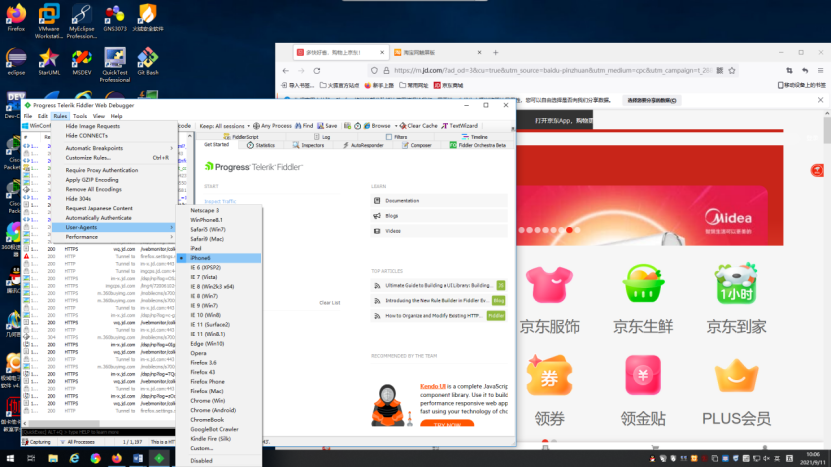This screenshot has width=831, height=468.
Task: Click Find in the Fiddler toolbar
Action: tap(304, 126)
